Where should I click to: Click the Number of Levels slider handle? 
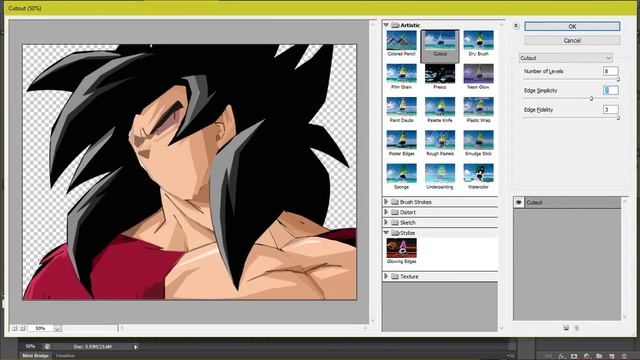tap(618, 80)
